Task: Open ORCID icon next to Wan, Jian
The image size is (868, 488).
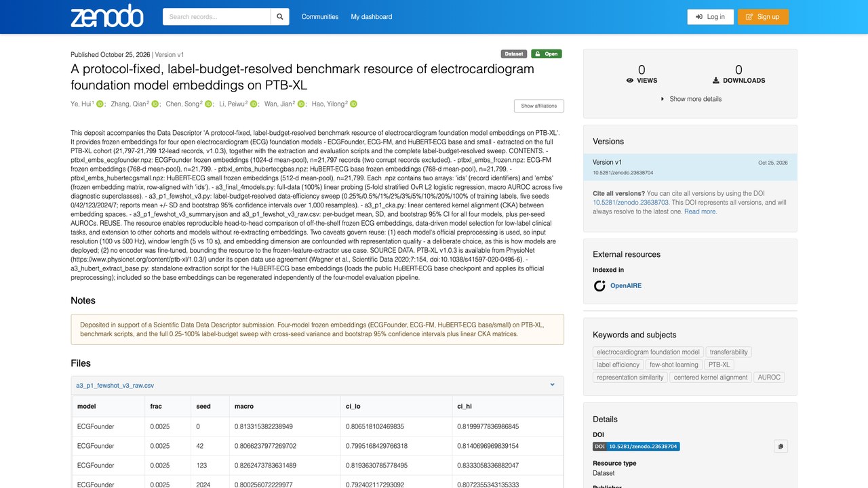Action: pyautogui.click(x=301, y=104)
